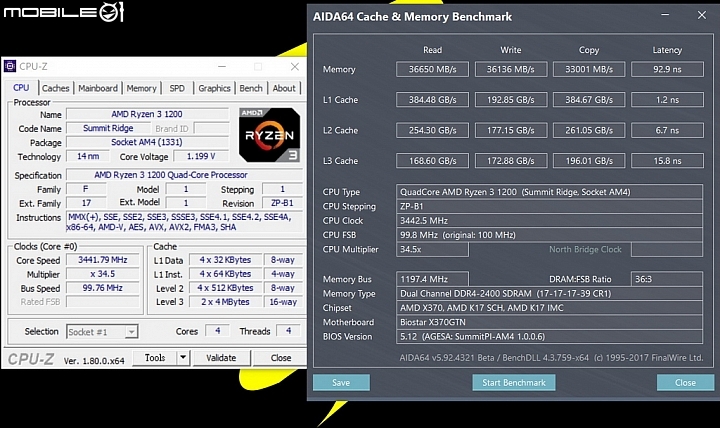This screenshot has width=720, height=428.
Task: Click L3 Cache latency 15.8 ns
Action: point(667,161)
